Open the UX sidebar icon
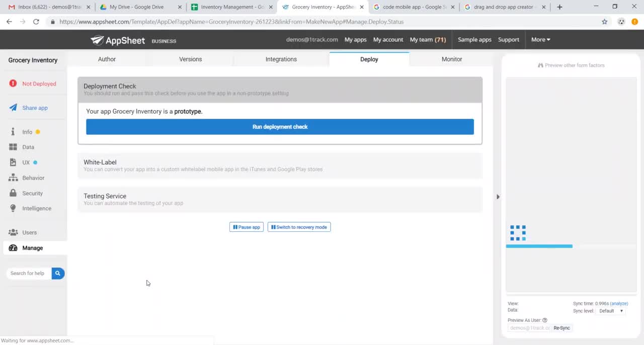 [13, 162]
